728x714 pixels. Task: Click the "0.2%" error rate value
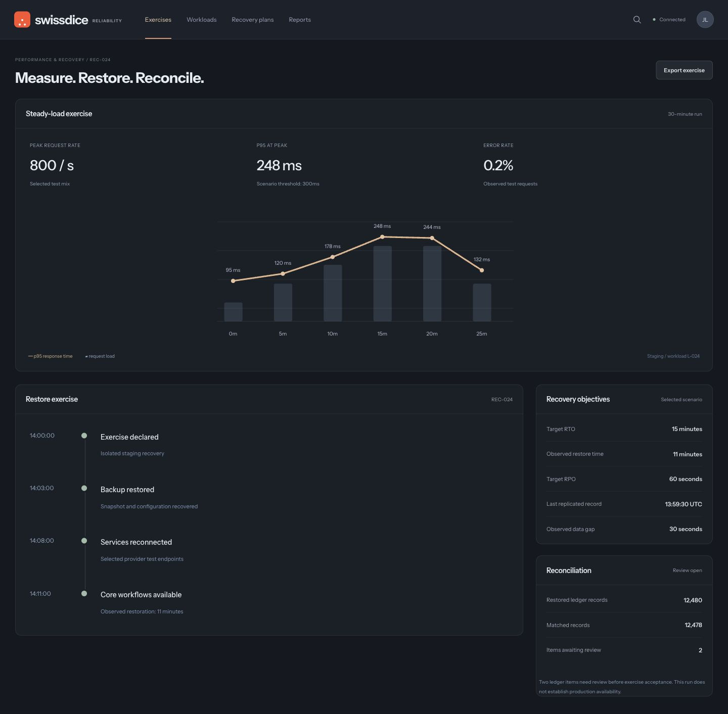[x=498, y=165]
